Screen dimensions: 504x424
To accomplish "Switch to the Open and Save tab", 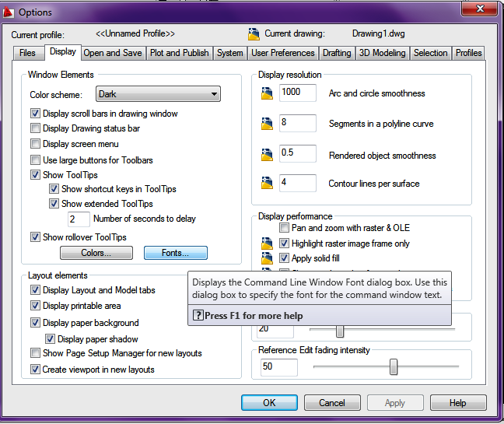I will pos(113,53).
